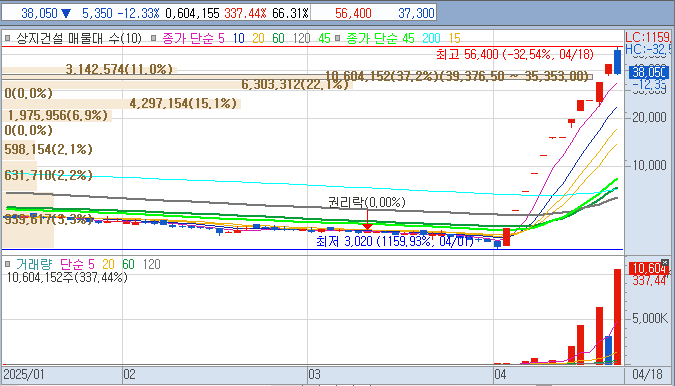675x386 pixels.
Task: Click the 337.44% volume ratio in header
Action: tap(245, 13)
